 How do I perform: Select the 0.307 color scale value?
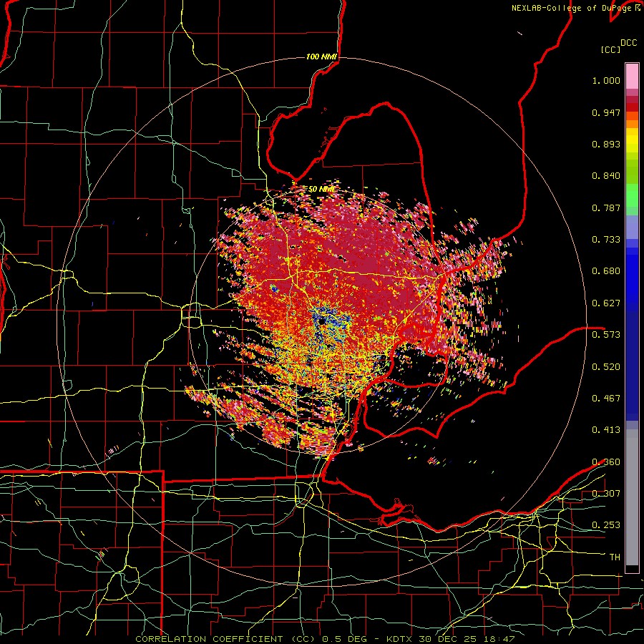click(x=606, y=494)
